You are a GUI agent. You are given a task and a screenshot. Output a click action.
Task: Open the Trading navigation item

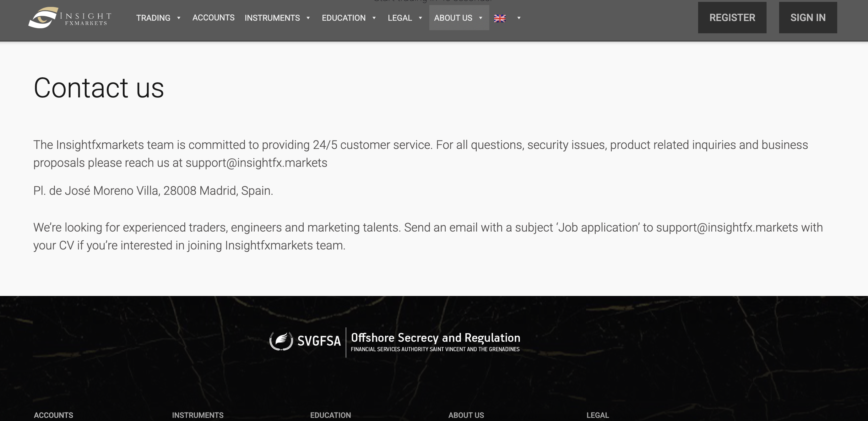point(153,18)
